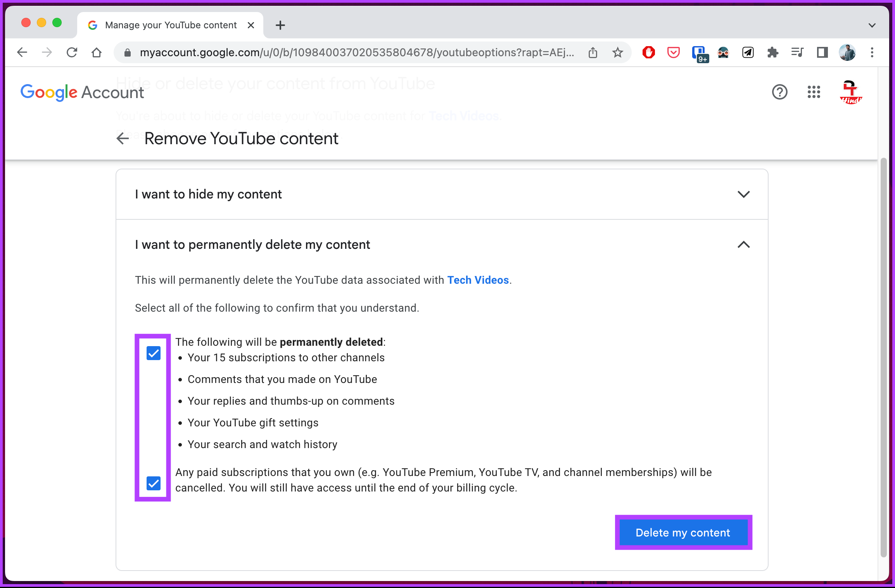Open the Chrome three-dot menu

click(872, 52)
